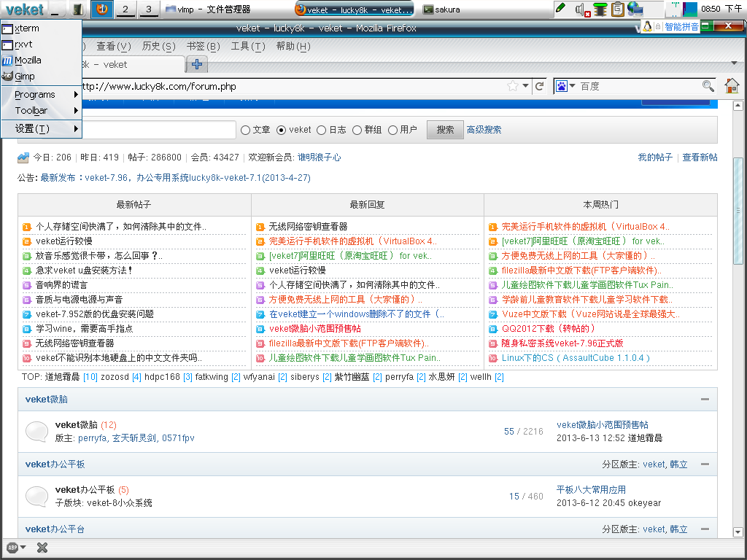Bookmark page with the star icon

pos(513,86)
